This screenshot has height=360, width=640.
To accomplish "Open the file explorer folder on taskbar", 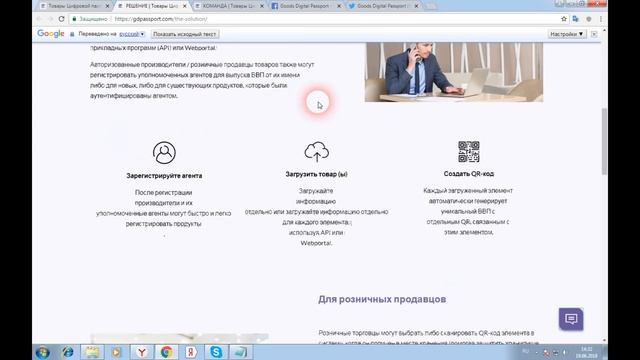I will pos(92,352).
